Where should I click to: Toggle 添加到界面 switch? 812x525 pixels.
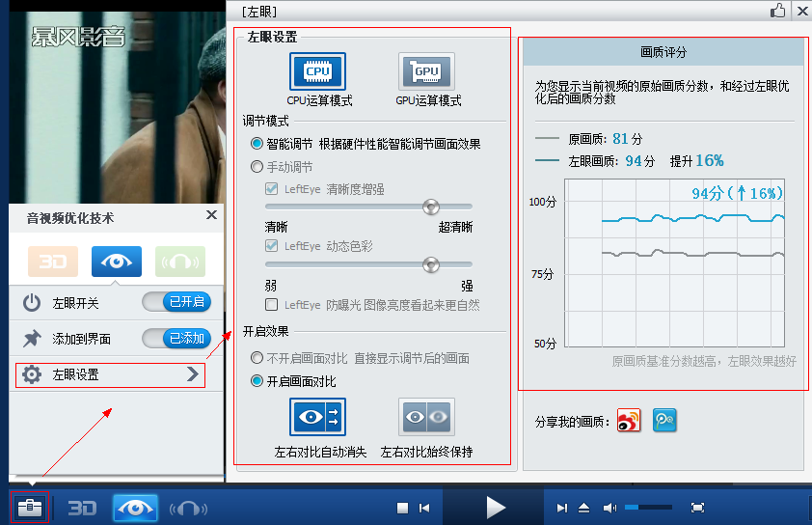click(176, 338)
